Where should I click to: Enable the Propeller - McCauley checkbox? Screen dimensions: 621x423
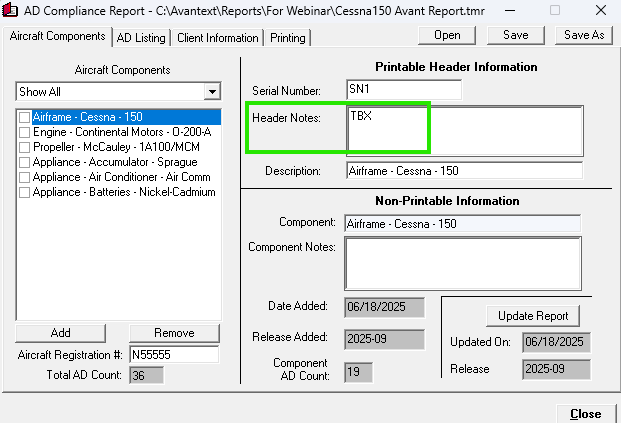(x=24, y=147)
